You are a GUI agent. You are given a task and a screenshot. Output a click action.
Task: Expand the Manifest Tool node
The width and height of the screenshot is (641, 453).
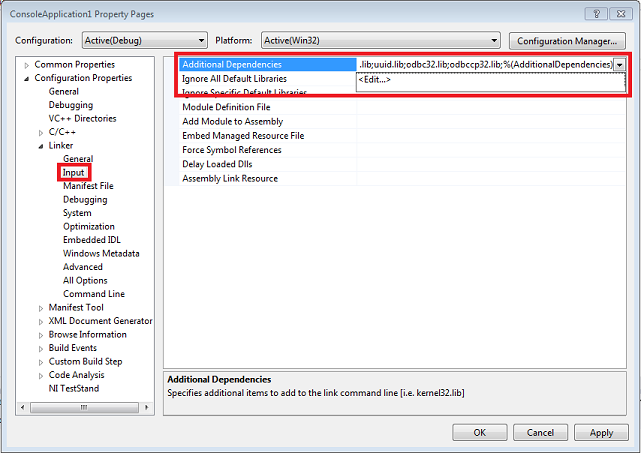[x=41, y=308]
